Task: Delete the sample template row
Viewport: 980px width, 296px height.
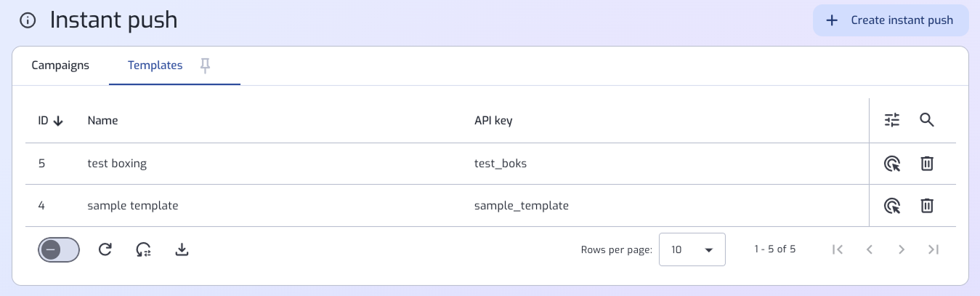Action: [x=927, y=206]
